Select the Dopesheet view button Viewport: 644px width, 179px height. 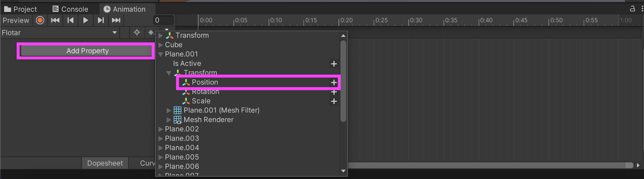pos(105,163)
